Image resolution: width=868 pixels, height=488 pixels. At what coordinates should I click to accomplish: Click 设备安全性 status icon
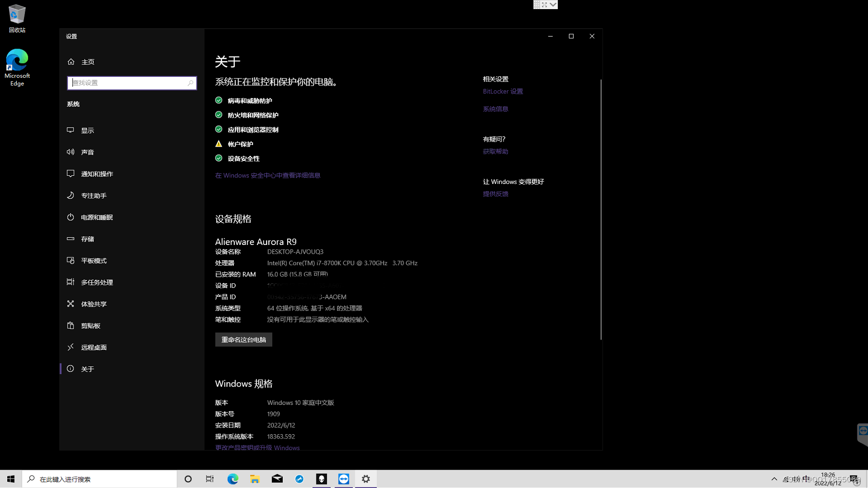click(219, 158)
